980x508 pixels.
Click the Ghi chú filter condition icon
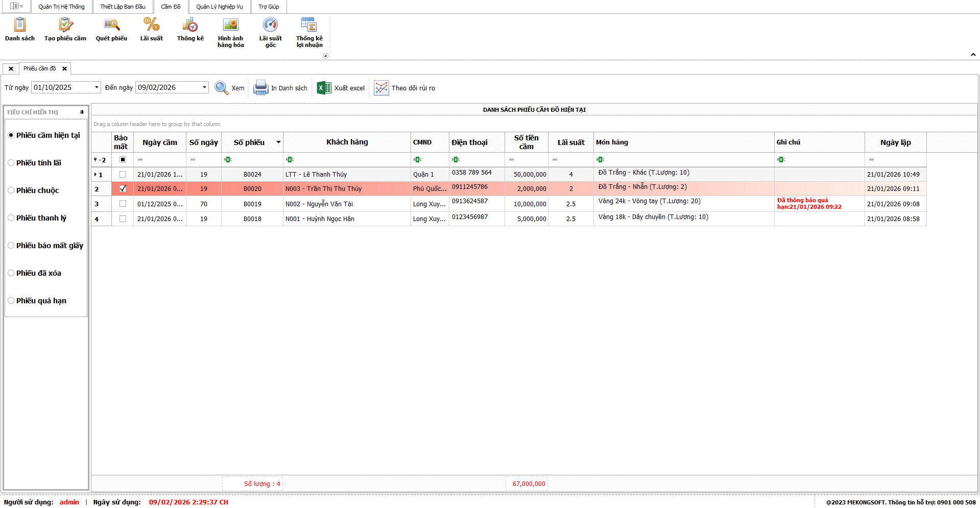[x=781, y=160]
